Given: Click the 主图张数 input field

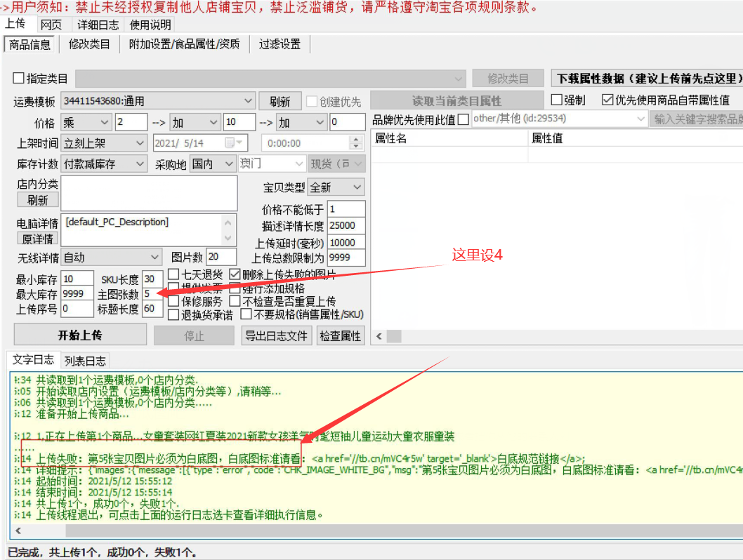Looking at the screenshot, I should click(x=152, y=294).
